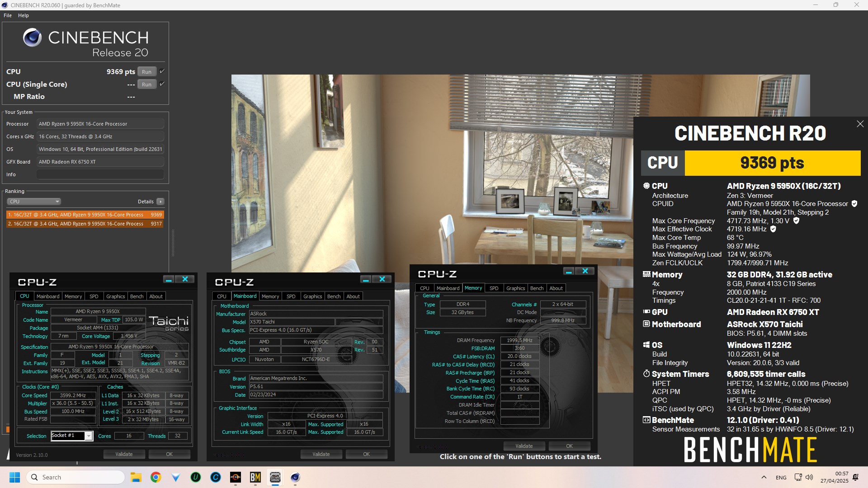
Task: Open the Help menu
Action: click(24, 15)
